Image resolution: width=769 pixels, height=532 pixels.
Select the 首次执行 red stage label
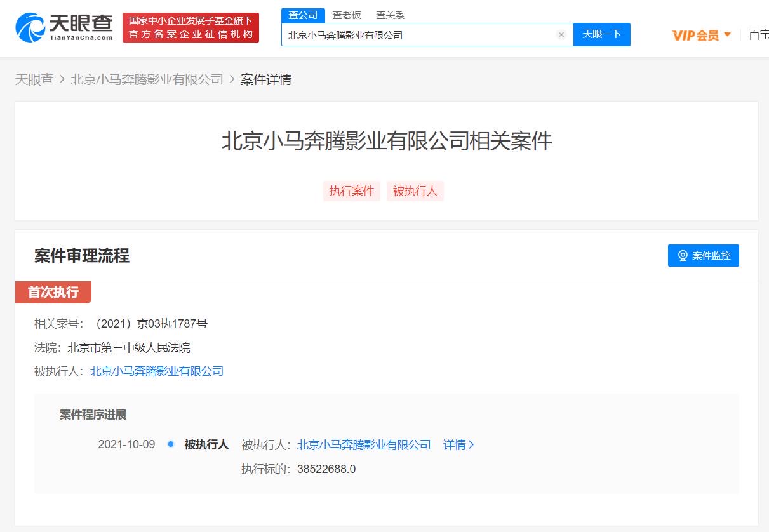(53, 293)
